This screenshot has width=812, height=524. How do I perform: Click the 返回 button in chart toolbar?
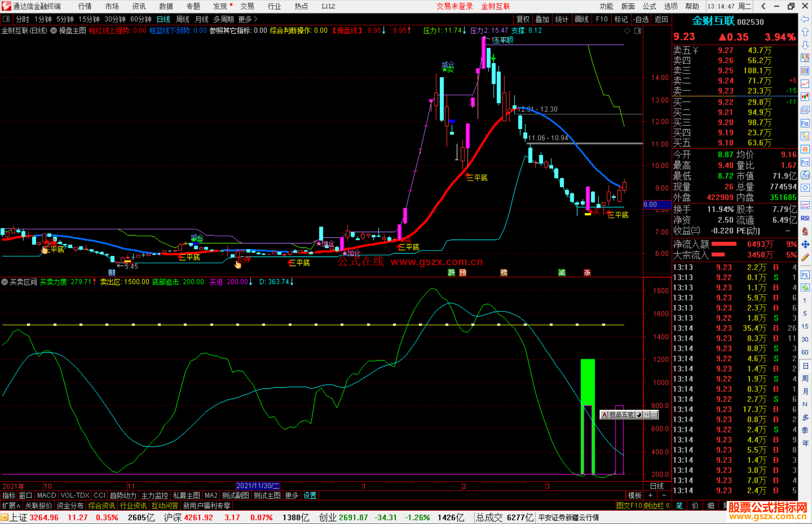[661, 19]
